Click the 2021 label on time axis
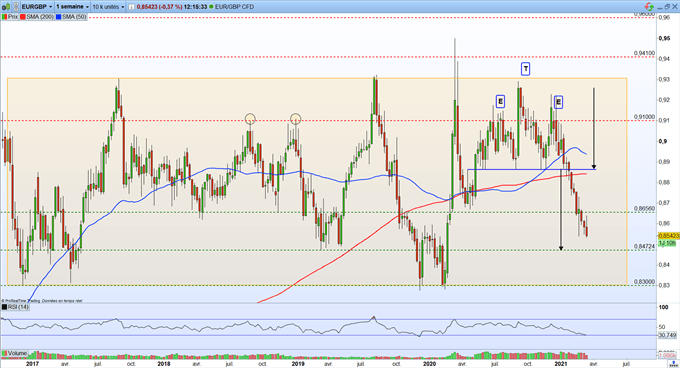This screenshot has height=368, width=680. 561,364
